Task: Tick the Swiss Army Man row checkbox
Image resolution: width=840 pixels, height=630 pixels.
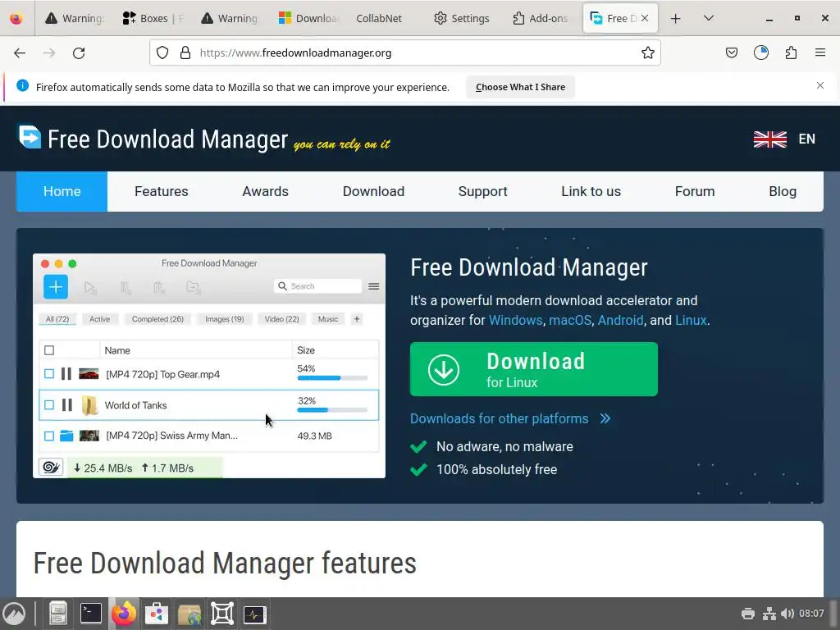Action: coord(49,436)
